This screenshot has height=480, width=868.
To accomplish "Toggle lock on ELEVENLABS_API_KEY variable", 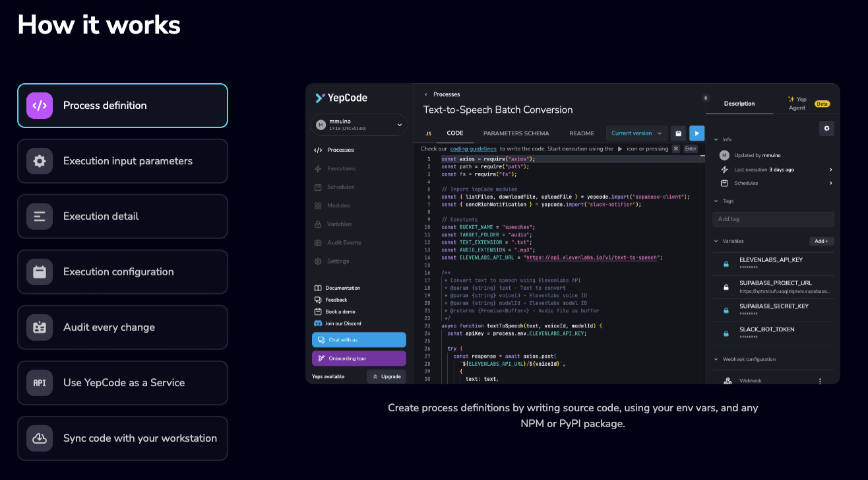I will (726, 264).
